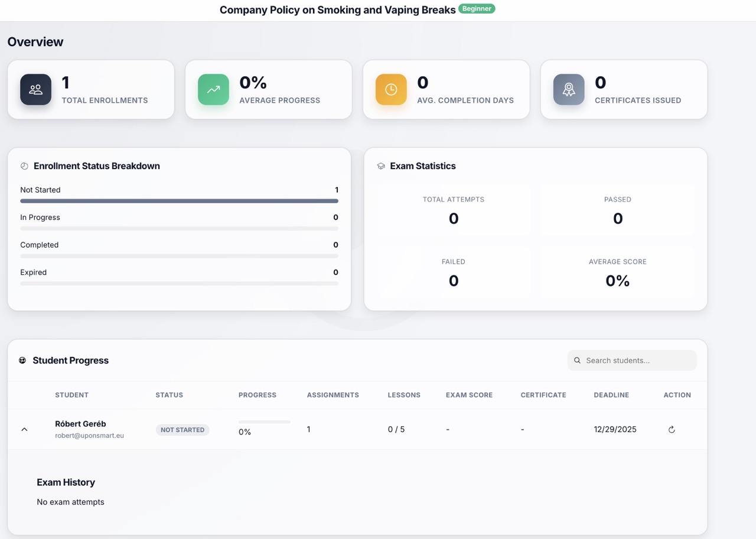Screen dimensions: 756x539
Task: Click the EXAM SCORE column header
Action: [x=469, y=395]
